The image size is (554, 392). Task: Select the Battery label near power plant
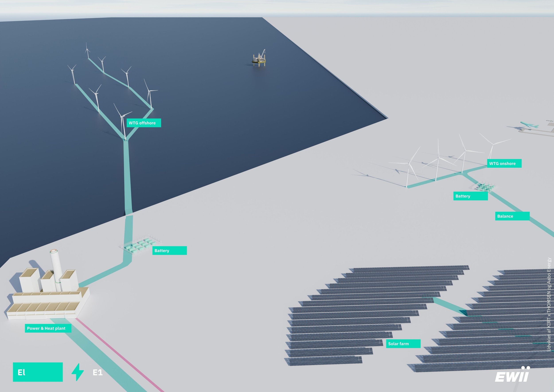pyautogui.click(x=169, y=251)
